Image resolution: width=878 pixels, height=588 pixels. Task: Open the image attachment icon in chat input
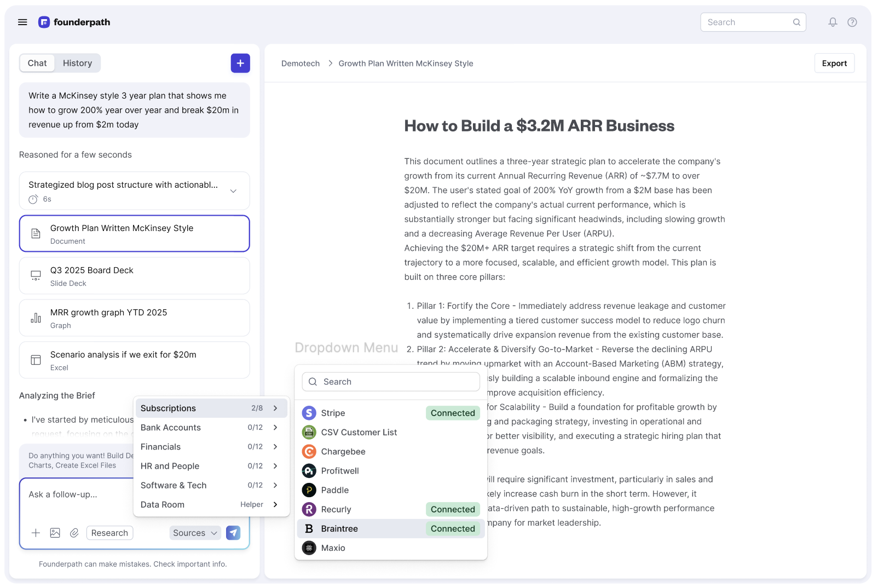coord(55,533)
